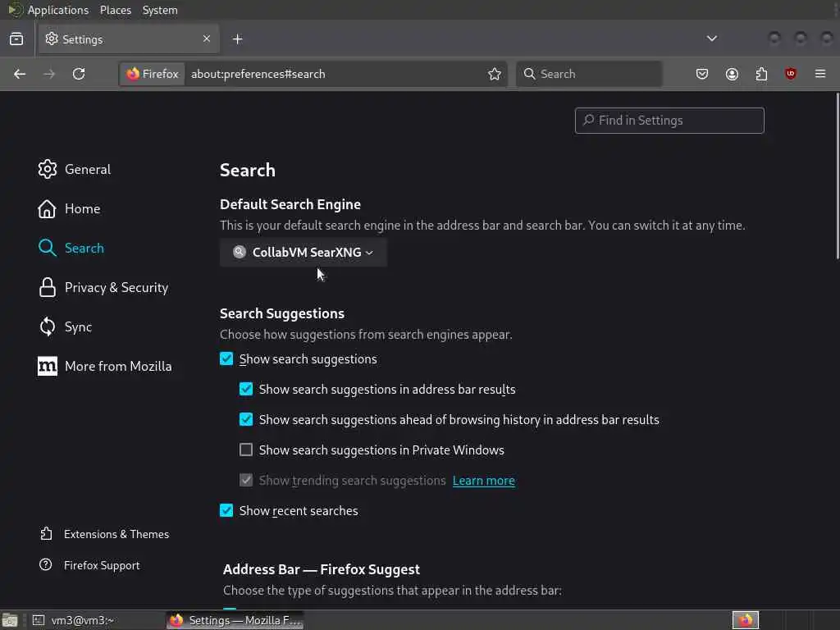Viewport: 840px width, 630px height.
Task: Switch to the General settings category
Action: coord(87,169)
